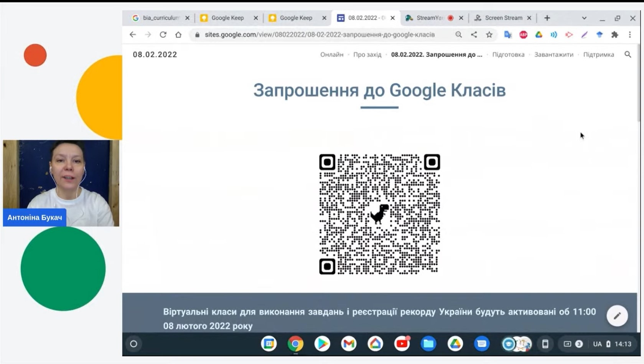Open the share page icon in address bar
Image resolution: width=644 pixels, height=364 pixels.
coord(474,34)
